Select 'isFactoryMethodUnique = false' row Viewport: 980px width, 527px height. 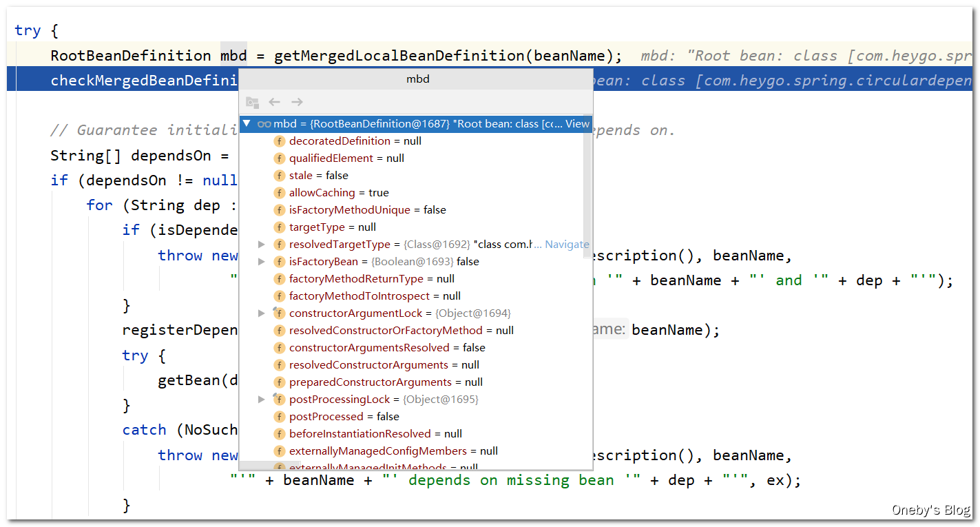point(411,210)
